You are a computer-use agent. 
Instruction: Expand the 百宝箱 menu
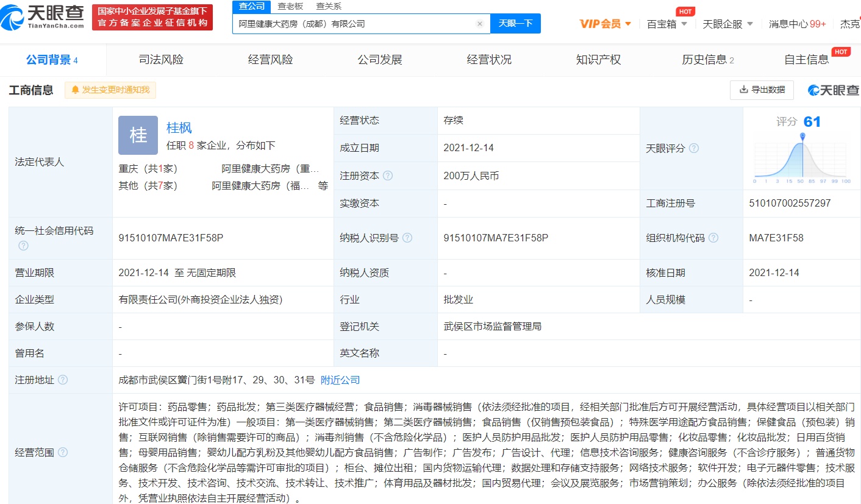(667, 24)
